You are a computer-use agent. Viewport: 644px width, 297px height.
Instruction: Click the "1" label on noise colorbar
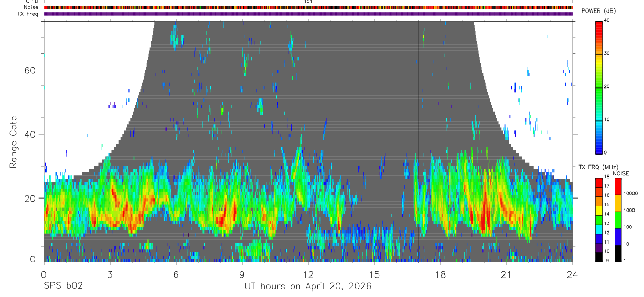point(626,260)
